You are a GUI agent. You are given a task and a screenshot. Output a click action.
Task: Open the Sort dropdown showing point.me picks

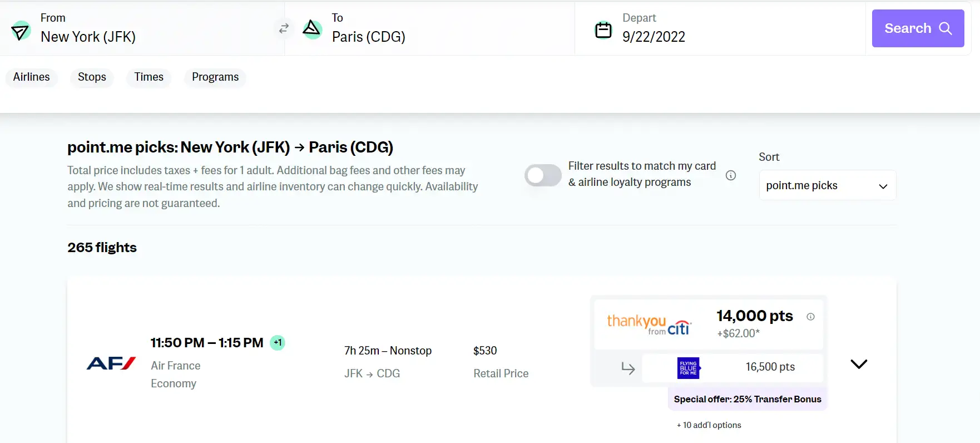click(x=827, y=185)
